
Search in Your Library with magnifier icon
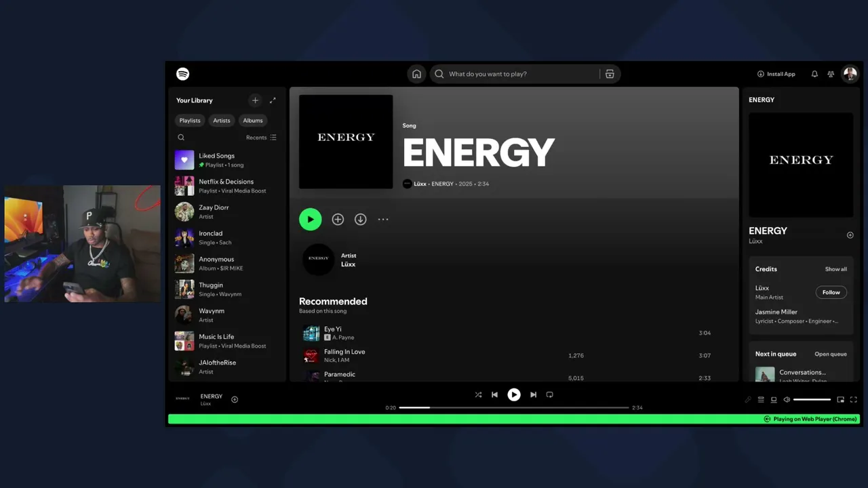[181, 138]
